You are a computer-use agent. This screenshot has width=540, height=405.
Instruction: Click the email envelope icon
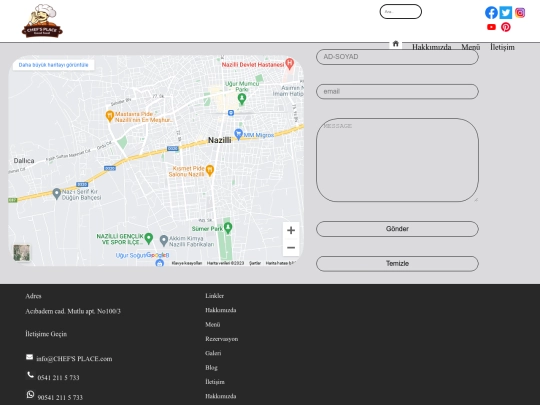[30, 357]
